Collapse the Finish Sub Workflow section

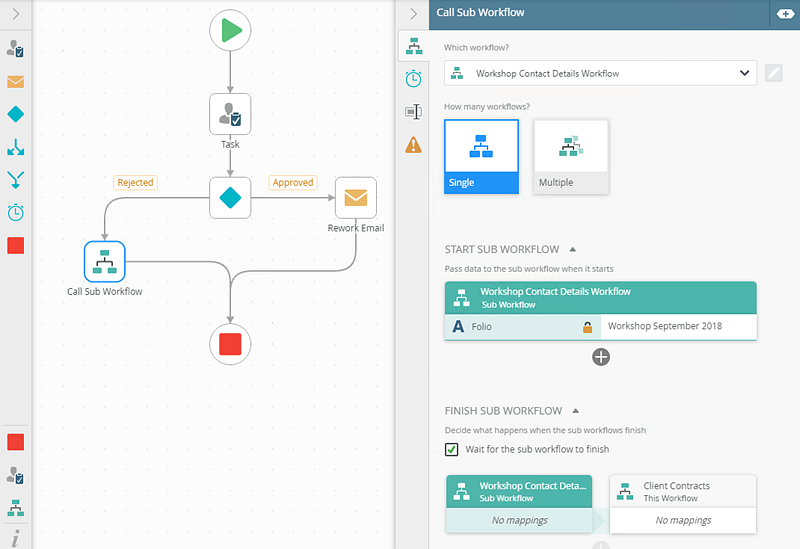click(574, 410)
